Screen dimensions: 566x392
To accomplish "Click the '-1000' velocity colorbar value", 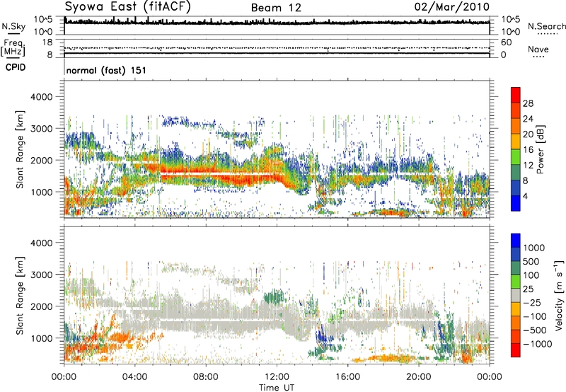I will coord(538,344).
